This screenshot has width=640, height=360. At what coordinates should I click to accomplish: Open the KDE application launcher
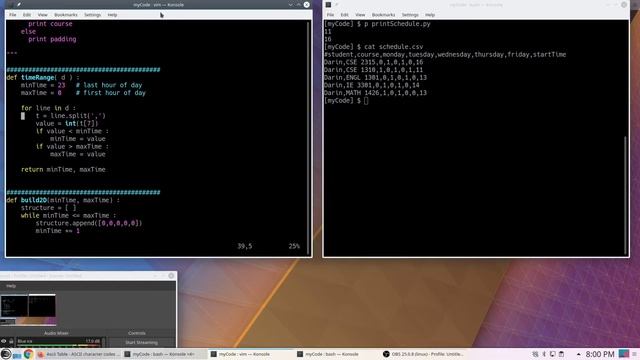[5, 354]
